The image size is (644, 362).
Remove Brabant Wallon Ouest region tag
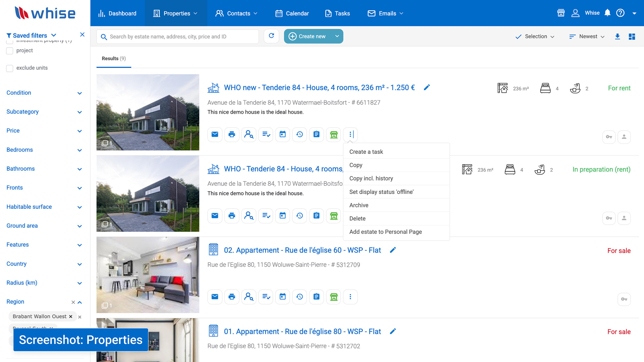70,316
